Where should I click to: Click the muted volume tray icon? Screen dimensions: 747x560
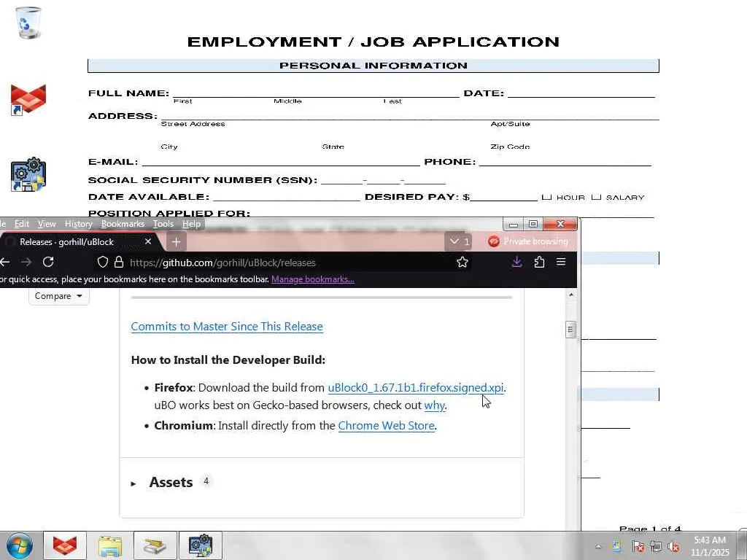[x=673, y=547]
